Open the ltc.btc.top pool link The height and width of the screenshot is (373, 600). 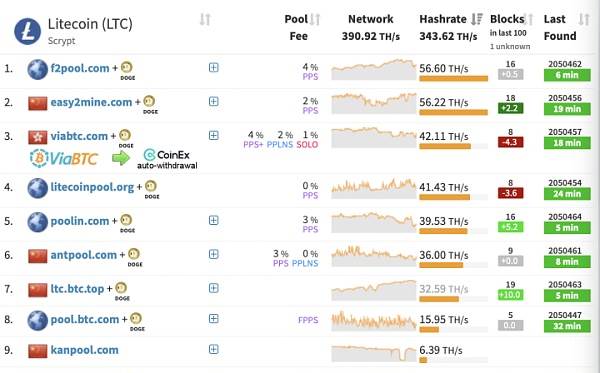coord(77,289)
